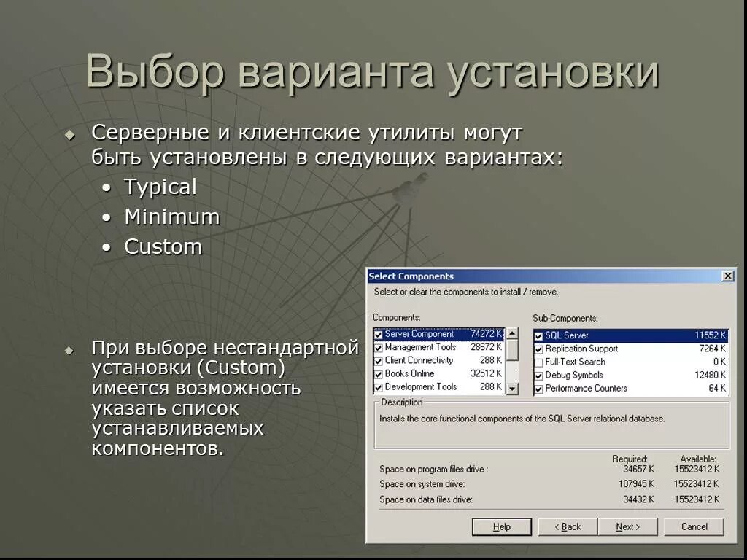Toggle the Replication Support checkbox
This screenshot has height=560, width=747.
(539, 349)
